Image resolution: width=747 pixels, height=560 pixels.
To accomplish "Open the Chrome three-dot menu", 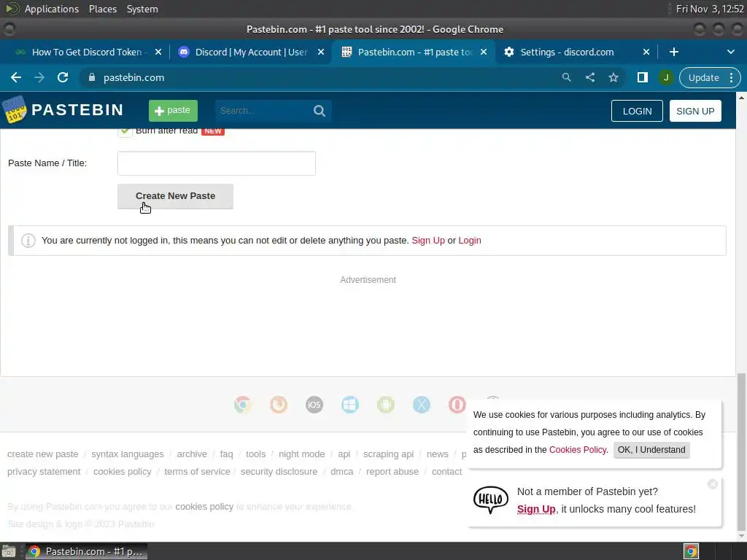I will pos(731,77).
